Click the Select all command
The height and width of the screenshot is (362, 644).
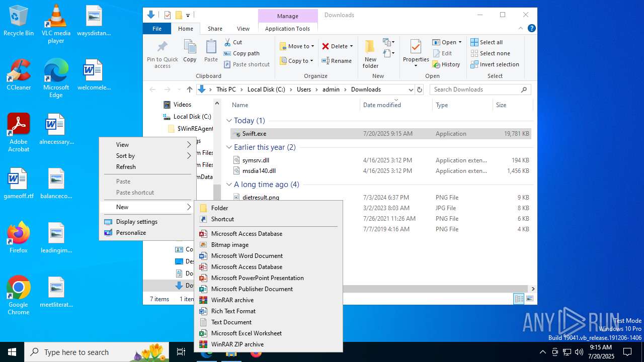pos(487,42)
